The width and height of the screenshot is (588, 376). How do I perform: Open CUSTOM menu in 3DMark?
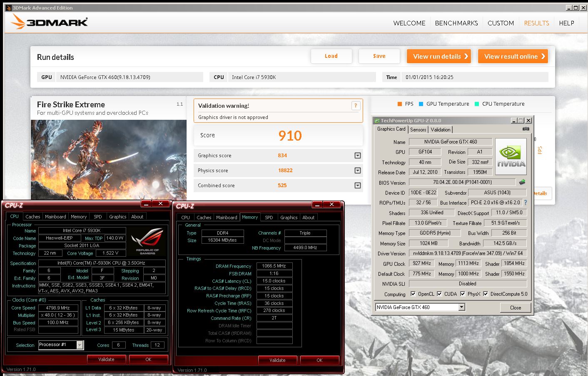(501, 23)
